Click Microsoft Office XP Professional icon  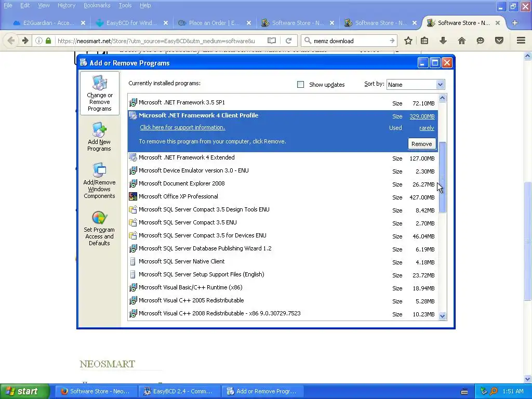coord(133,196)
